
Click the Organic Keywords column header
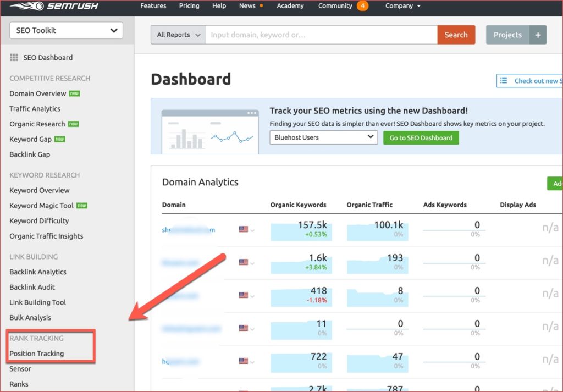pos(298,205)
